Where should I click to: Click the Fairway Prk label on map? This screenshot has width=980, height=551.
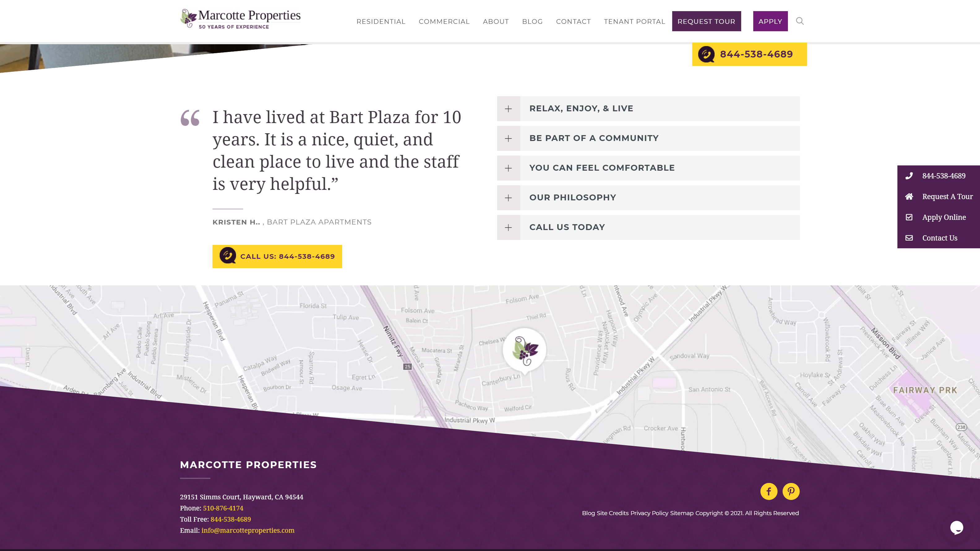coord(925,390)
